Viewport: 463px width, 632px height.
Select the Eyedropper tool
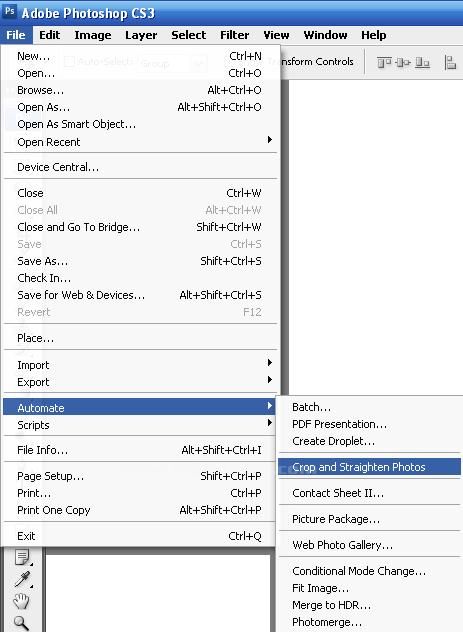(x=22, y=579)
